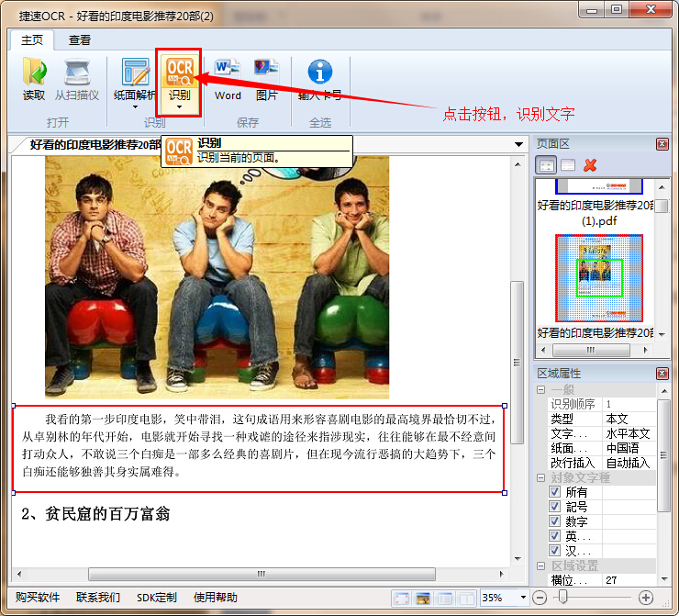Click the 文字 value 水平本文

[x=629, y=433]
